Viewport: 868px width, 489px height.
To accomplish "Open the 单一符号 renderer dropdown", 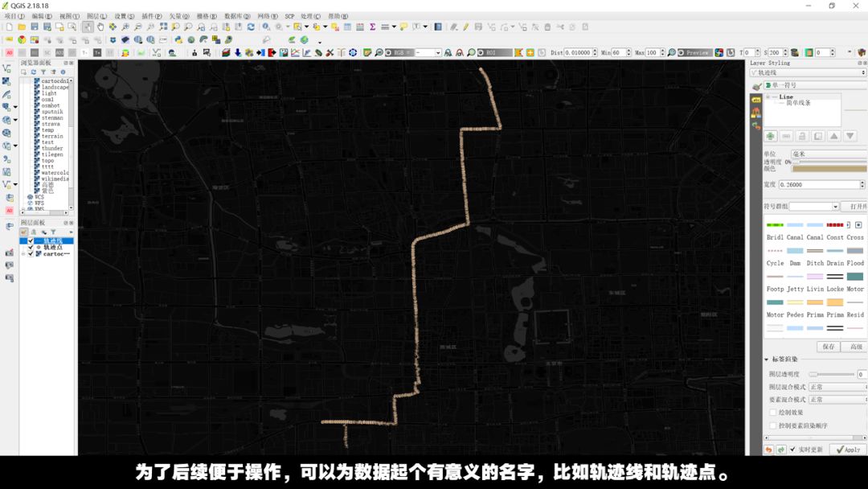I will (x=815, y=85).
